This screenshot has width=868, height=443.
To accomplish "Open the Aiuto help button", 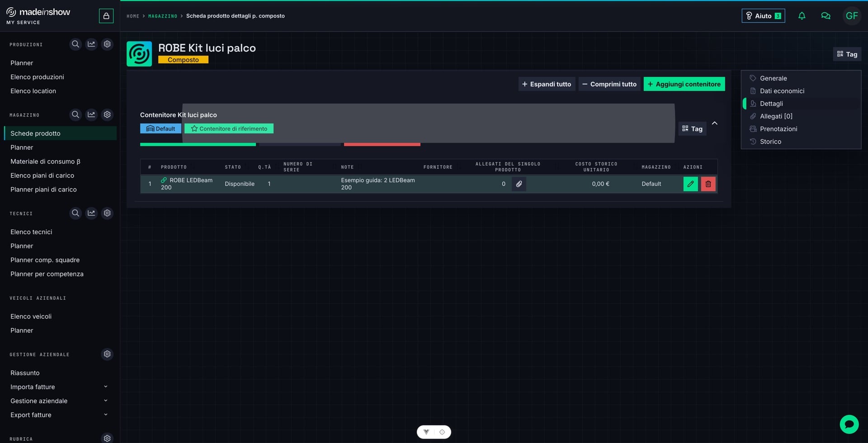I will tap(763, 16).
